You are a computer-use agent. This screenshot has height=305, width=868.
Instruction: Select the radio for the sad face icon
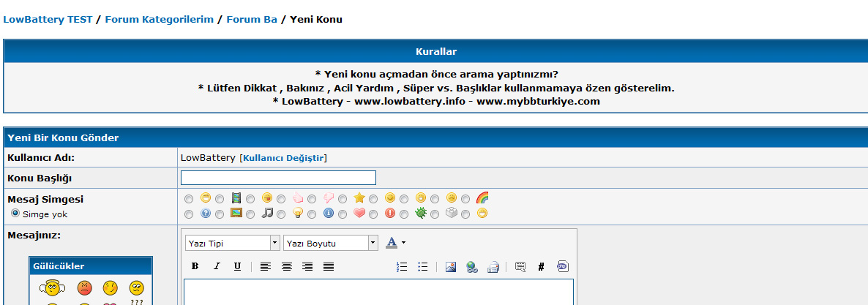pyautogui.click(x=435, y=199)
